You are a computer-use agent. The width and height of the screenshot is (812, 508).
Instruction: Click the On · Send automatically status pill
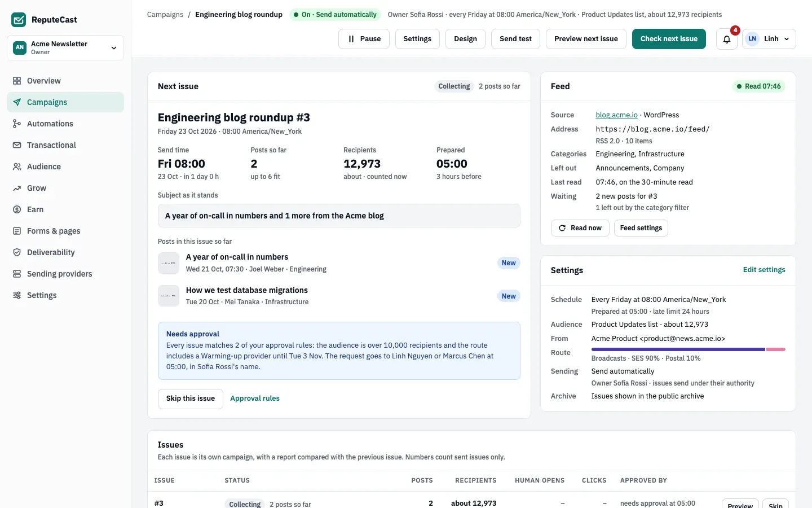[335, 15]
